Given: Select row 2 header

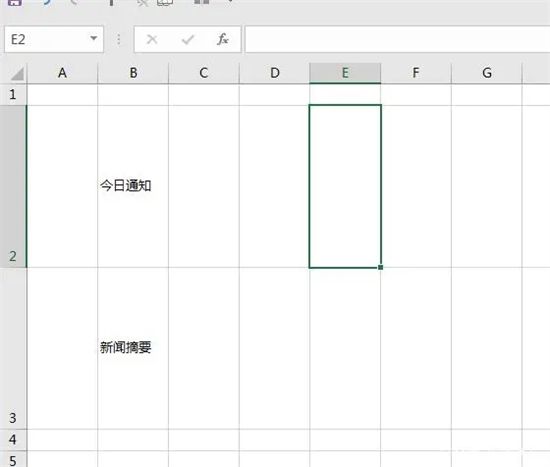Looking at the screenshot, I should pyautogui.click(x=13, y=186).
